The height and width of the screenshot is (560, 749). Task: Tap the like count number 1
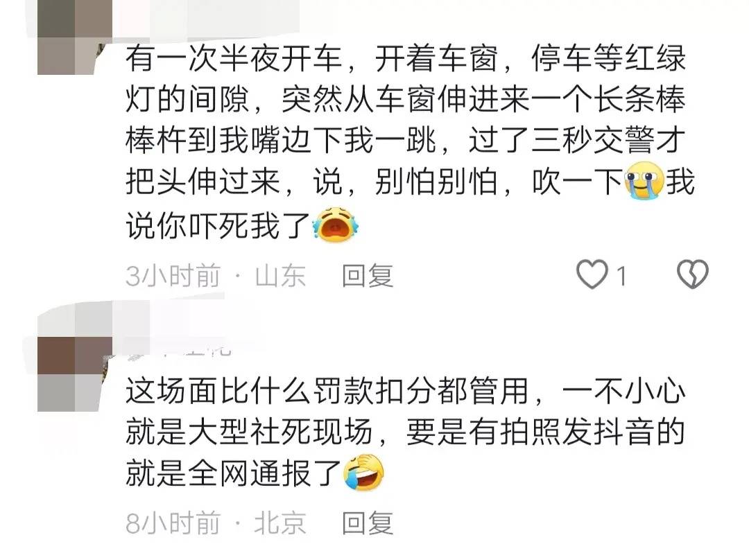621,277
